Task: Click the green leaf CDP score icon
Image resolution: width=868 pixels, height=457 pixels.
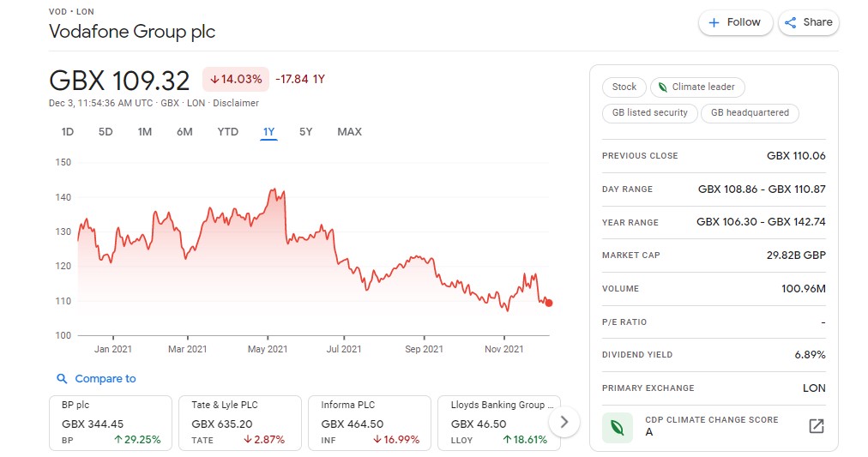Action: (x=618, y=427)
